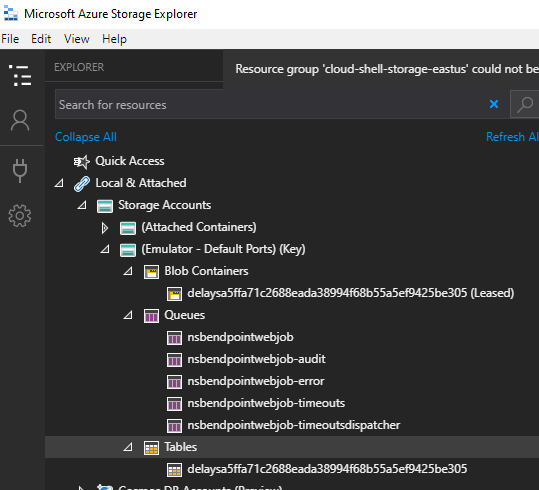Click the Collapse All link
539x490 pixels.
tap(86, 137)
